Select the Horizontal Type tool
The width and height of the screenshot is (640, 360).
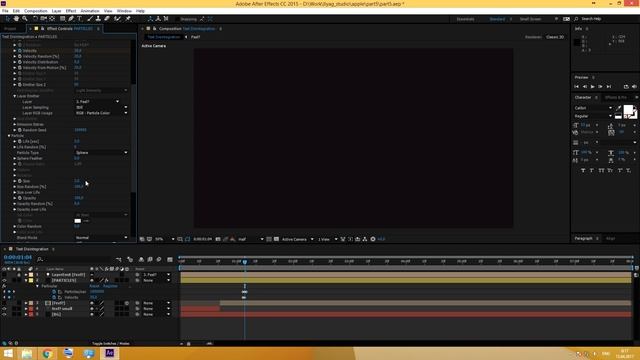80,19
